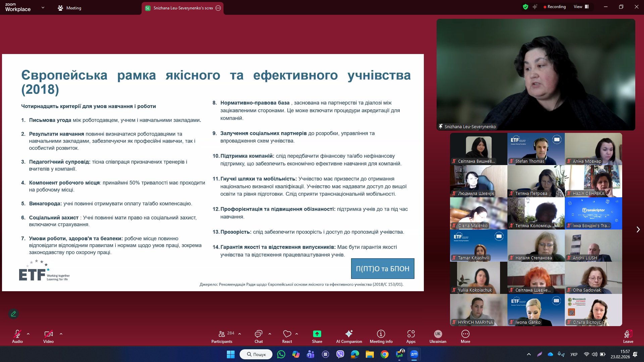Open the View layout options
644x362 pixels.
point(581,7)
